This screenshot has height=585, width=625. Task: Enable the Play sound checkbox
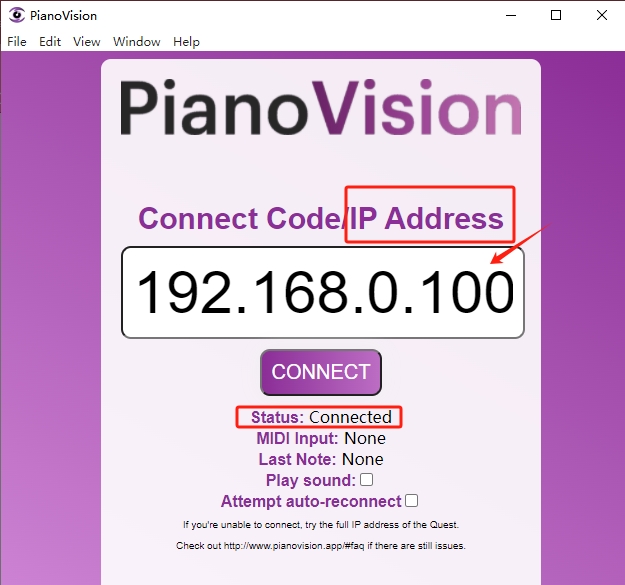[x=366, y=479]
